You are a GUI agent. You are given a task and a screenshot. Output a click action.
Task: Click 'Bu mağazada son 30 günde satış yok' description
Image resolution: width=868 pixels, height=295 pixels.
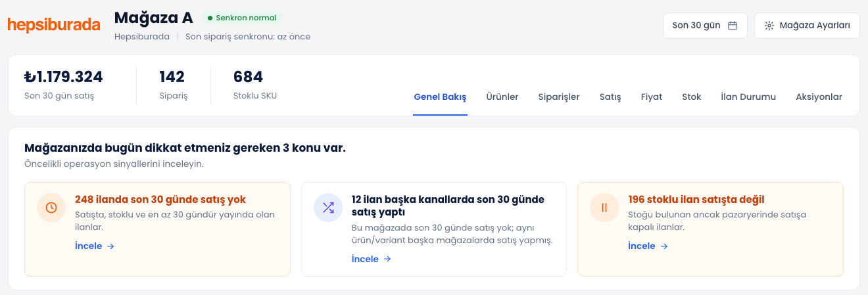pyautogui.click(x=452, y=234)
